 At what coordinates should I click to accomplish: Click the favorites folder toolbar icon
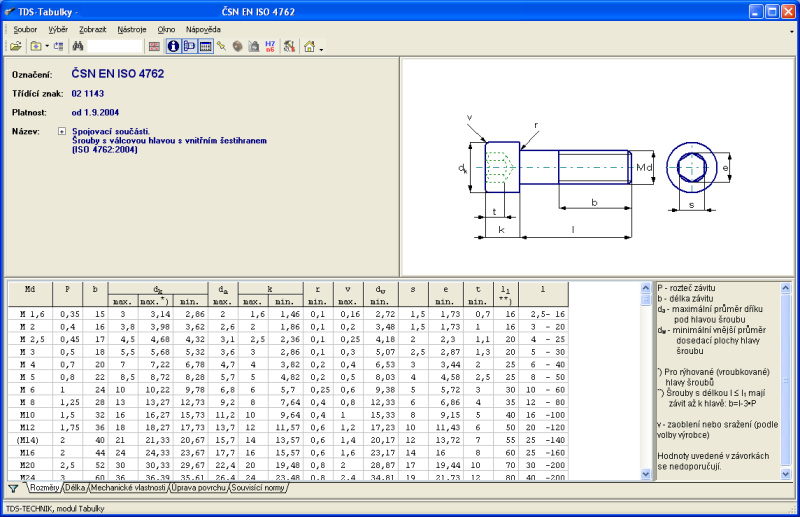(36, 46)
